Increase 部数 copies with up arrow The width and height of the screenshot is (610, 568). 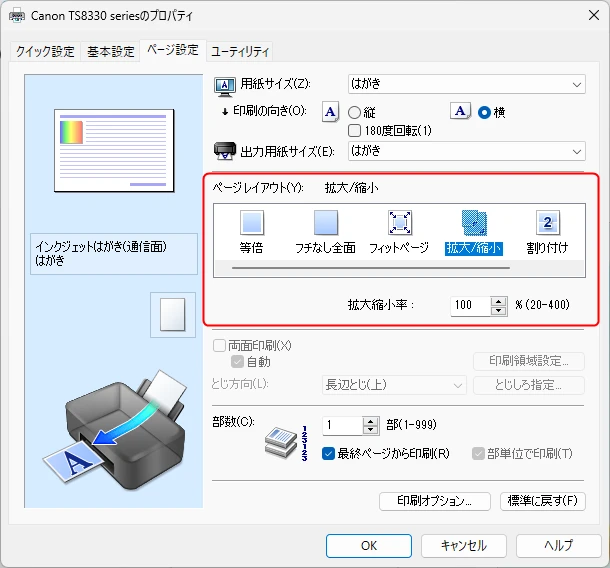click(371, 421)
